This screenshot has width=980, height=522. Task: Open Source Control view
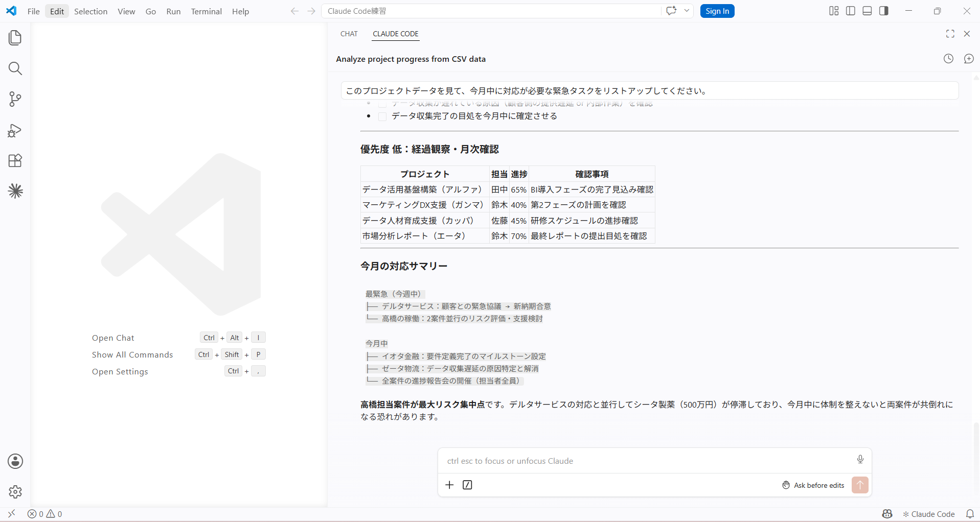(x=15, y=99)
